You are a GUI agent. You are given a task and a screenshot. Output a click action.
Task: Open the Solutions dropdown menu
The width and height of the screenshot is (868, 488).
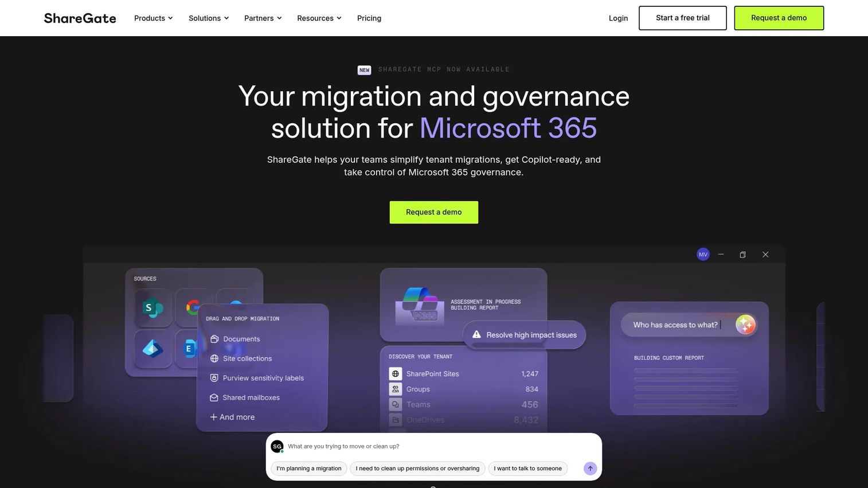(x=209, y=18)
